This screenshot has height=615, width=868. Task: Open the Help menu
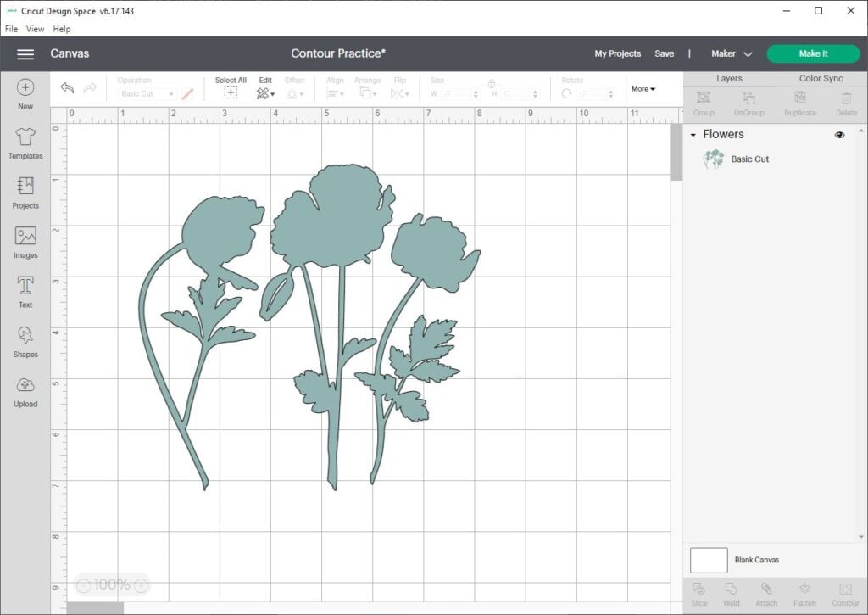point(62,29)
